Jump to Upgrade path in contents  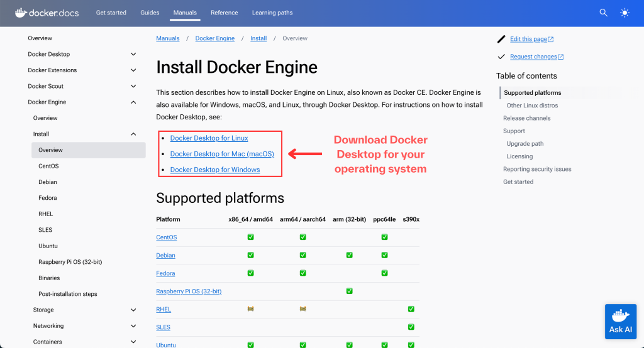525,144
